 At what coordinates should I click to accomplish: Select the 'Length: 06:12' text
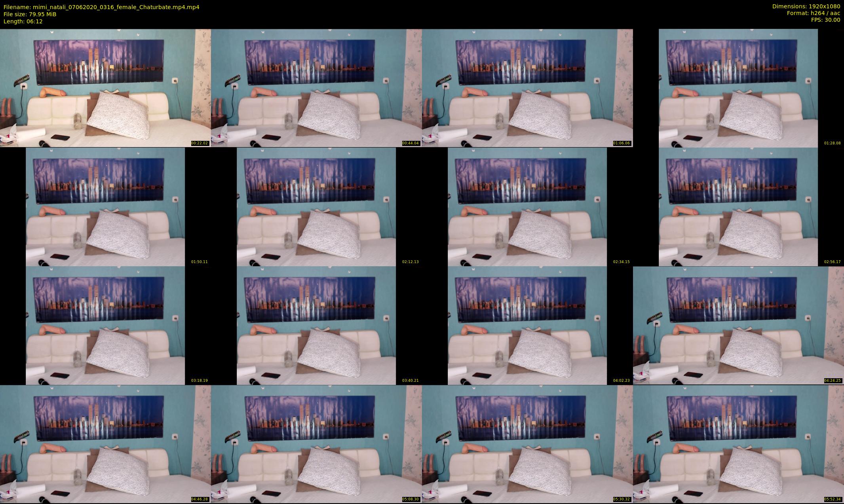23,21
